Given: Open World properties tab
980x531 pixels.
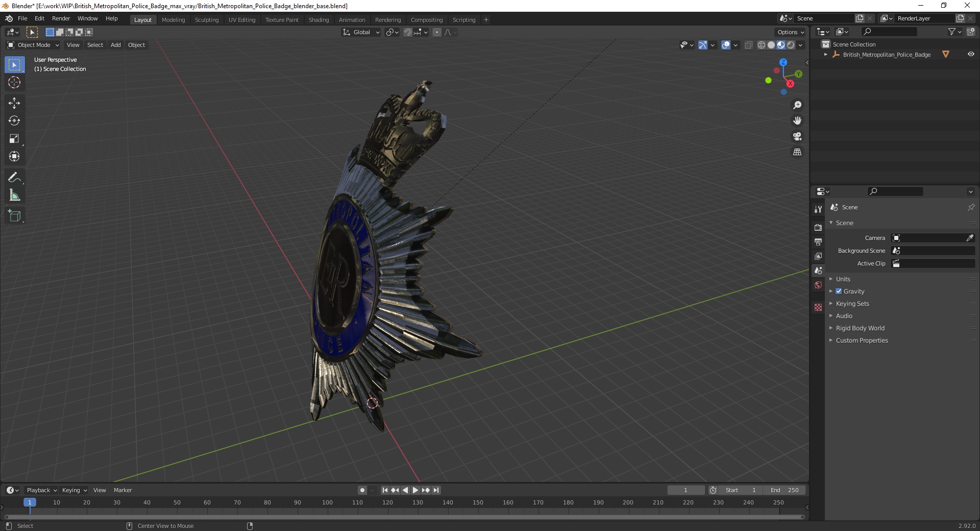Looking at the screenshot, I should (818, 285).
